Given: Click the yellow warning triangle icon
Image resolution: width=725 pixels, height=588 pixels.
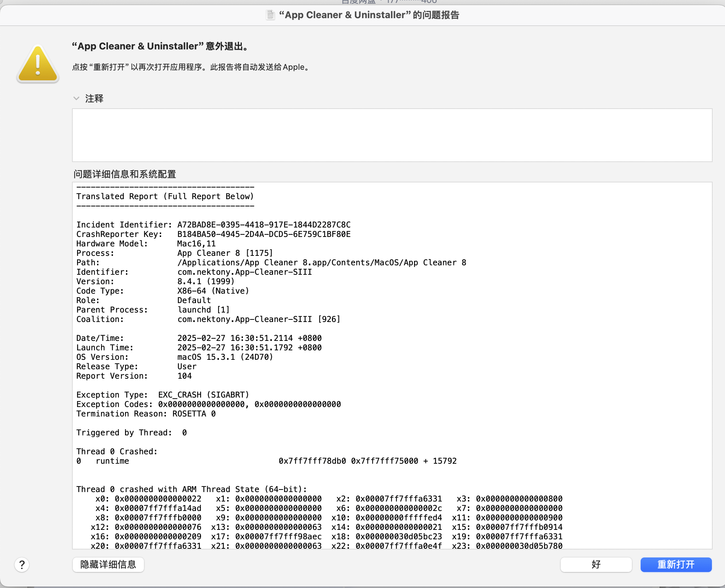Looking at the screenshot, I should pyautogui.click(x=38, y=64).
